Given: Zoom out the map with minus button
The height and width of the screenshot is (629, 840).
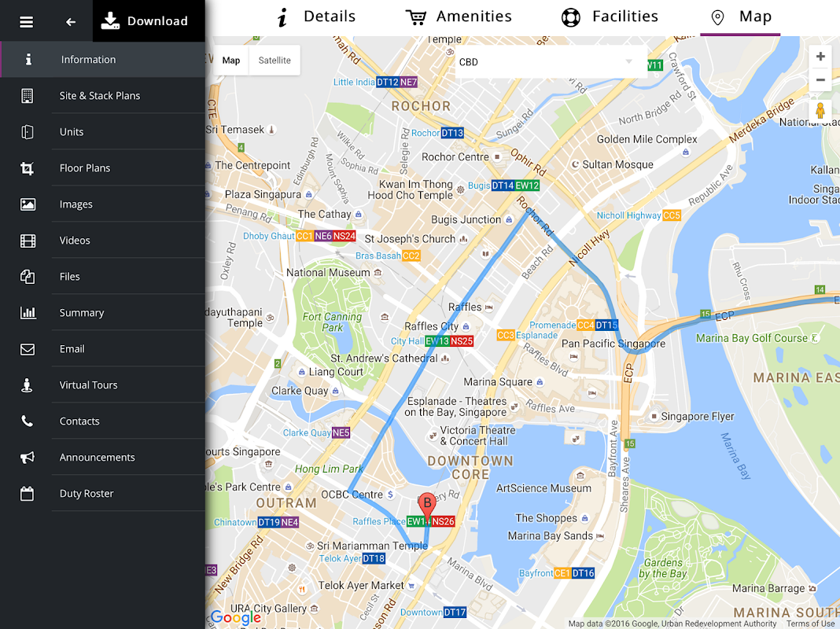Looking at the screenshot, I should [820, 80].
